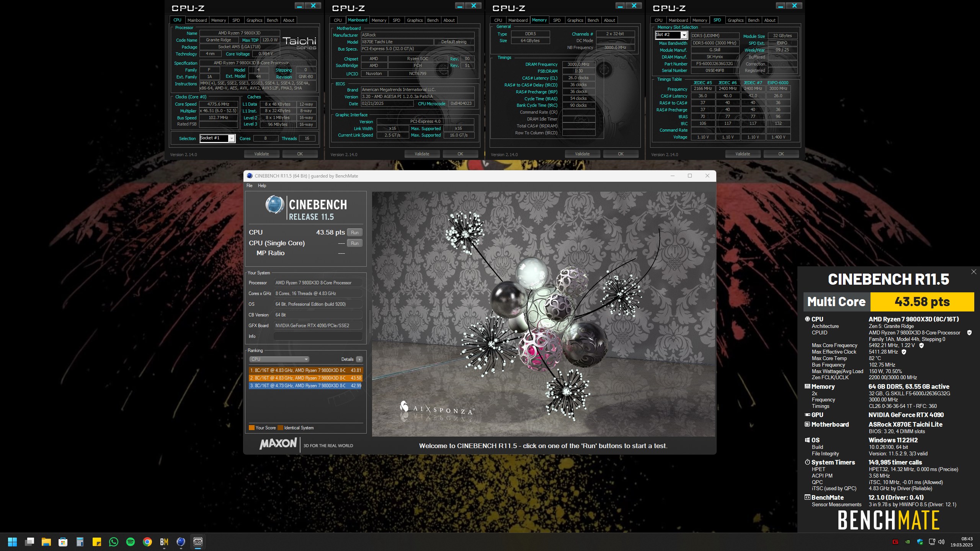
Task: Open the network status tray icon
Action: [932, 542]
